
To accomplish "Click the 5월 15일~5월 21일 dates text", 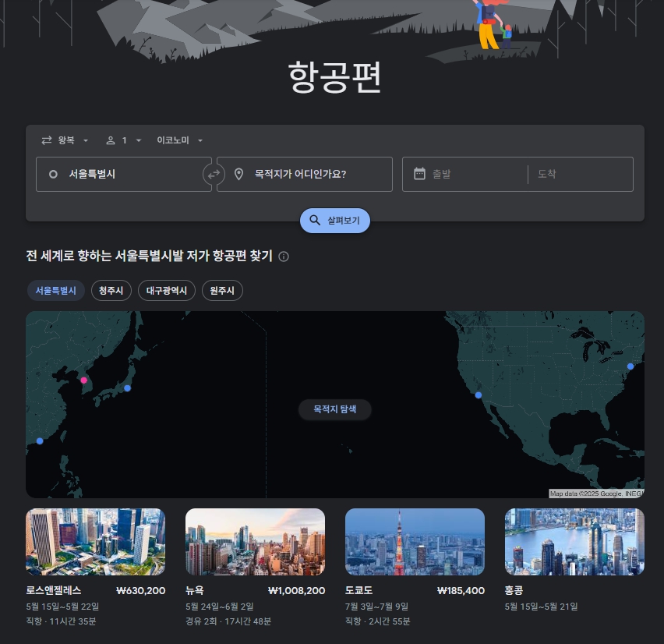I will pyautogui.click(x=541, y=607).
